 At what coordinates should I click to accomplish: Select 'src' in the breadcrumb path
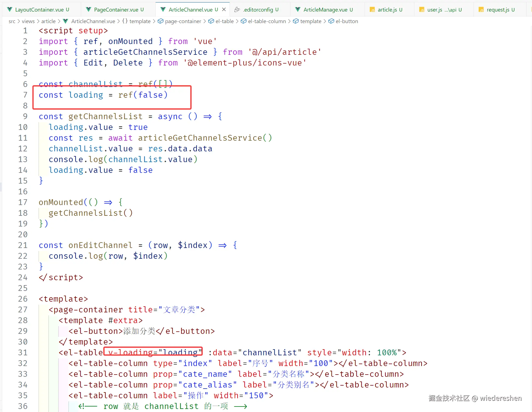pyautogui.click(x=12, y=21)
